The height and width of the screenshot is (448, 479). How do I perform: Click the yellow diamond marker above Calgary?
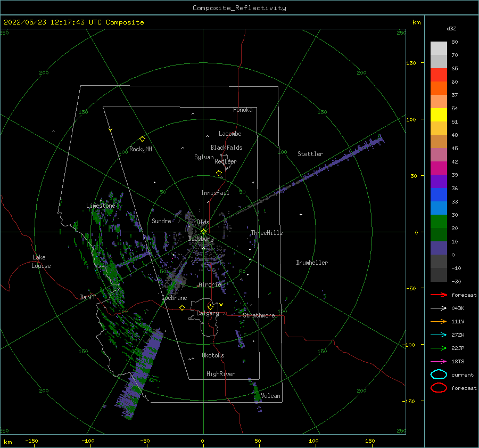point(210,307)
